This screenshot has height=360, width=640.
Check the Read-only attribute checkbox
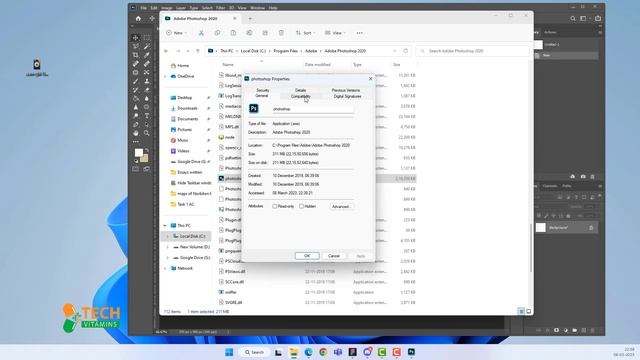[275, 207]
